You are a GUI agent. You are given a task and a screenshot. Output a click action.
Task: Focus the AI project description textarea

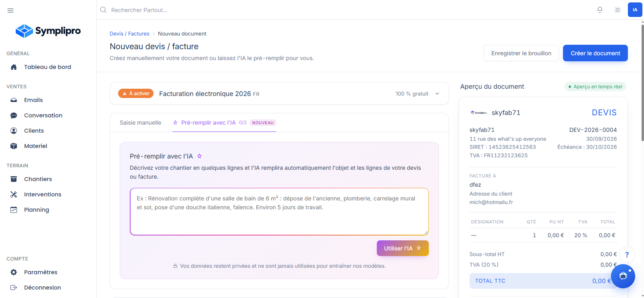coord(279,212)
